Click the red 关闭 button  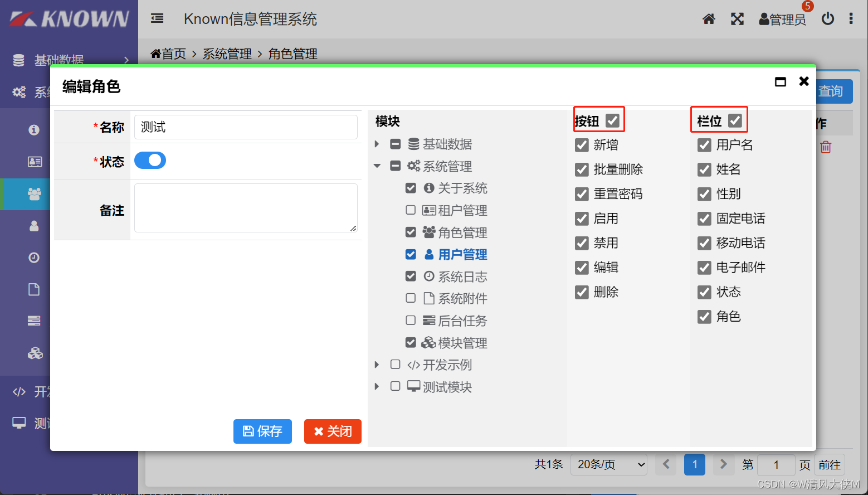point(333,431)
